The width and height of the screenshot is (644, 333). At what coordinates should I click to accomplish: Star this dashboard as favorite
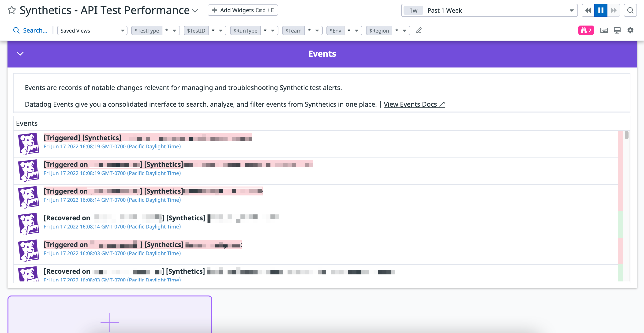[12, 10]
